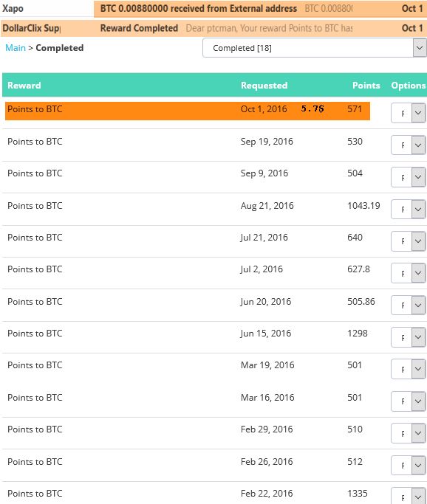
Task: Click the 640 points value
Action: click(x=355, y=238)
